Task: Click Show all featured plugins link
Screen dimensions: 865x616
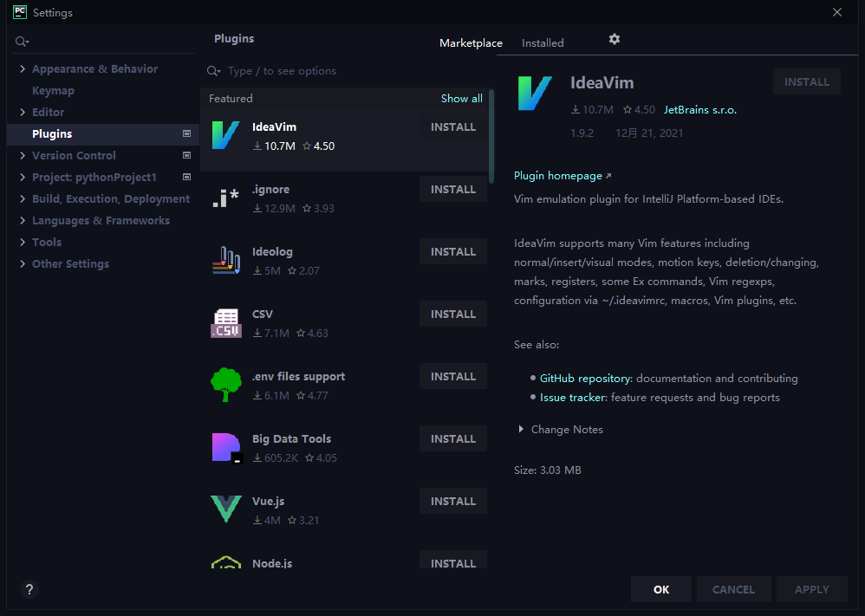Action: [461, 98]
